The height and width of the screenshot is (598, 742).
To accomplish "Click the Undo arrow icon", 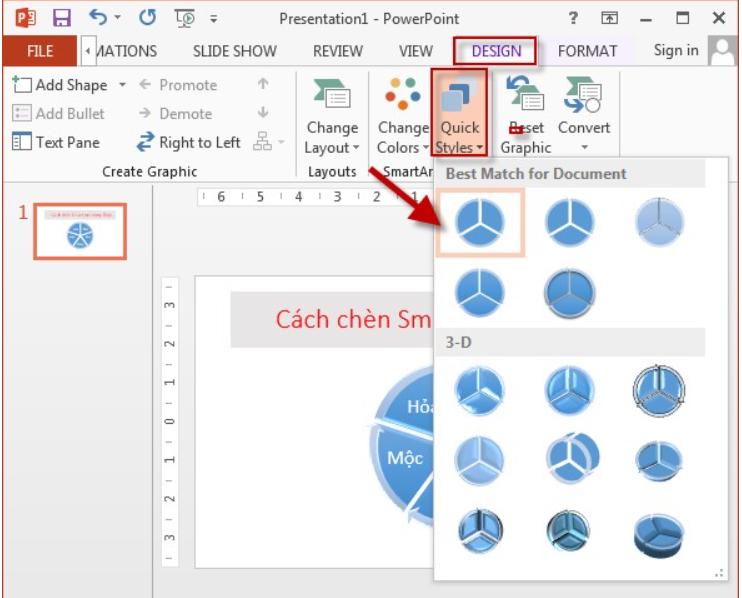I will point(97,18).
